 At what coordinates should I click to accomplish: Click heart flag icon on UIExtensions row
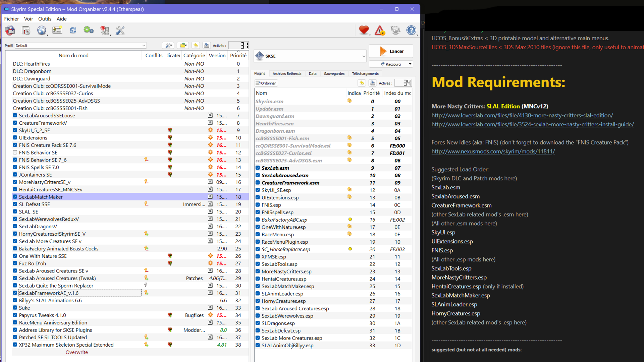coord(170,138)
